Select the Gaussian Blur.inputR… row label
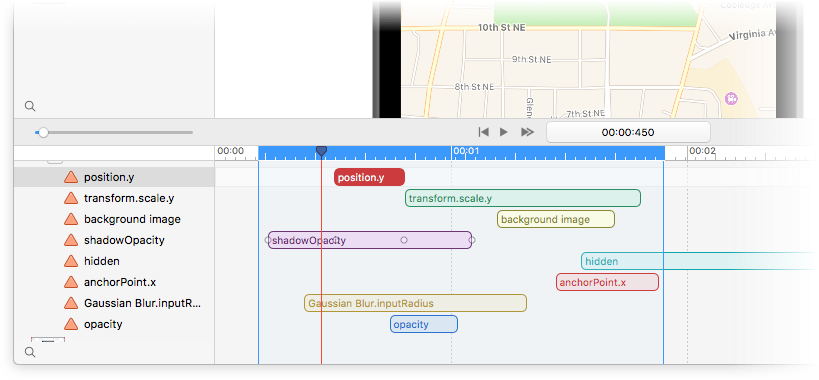This screenshot has height=380, width=819. (x=143, y=303)
